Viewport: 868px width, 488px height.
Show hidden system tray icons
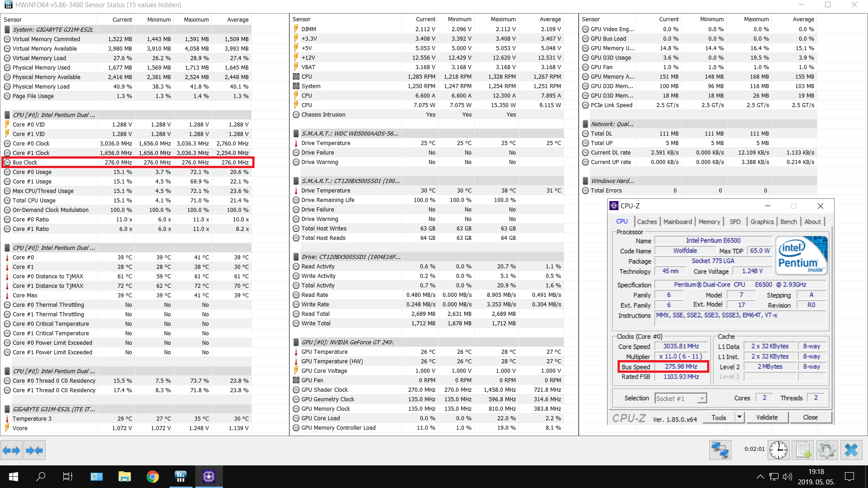pos(760,477)
